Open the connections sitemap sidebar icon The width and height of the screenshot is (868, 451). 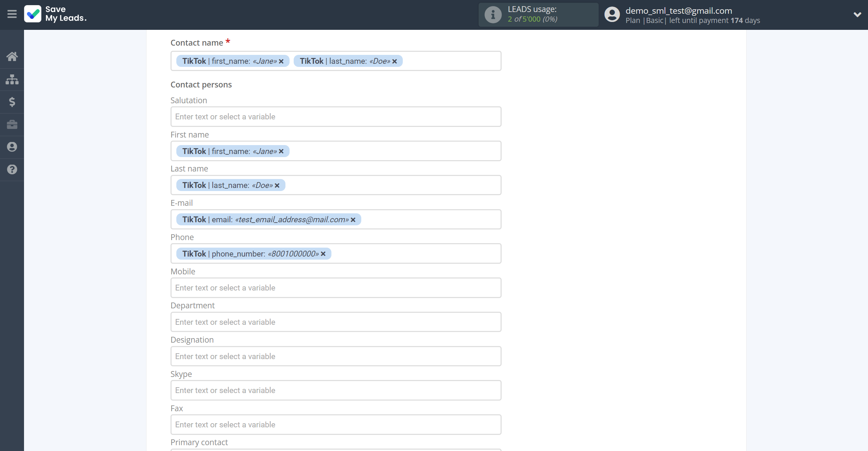[12, 79]
